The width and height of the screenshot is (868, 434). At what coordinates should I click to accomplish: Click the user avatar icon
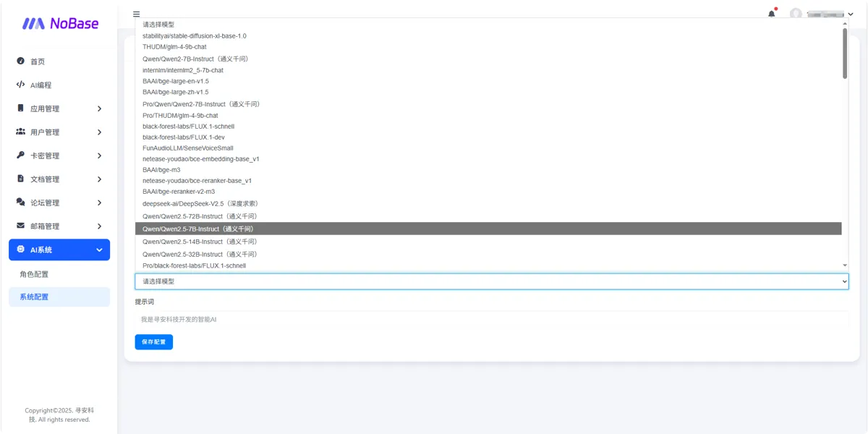click(796, 14)
